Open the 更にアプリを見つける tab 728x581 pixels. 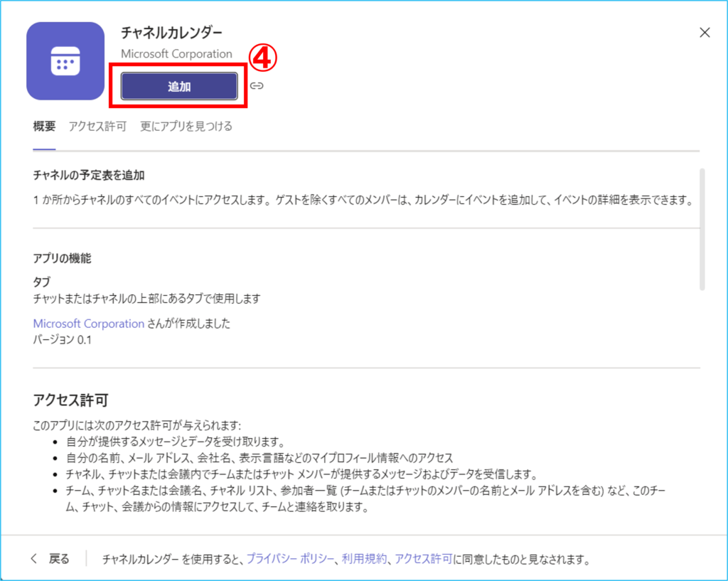[x=186, y=127]
